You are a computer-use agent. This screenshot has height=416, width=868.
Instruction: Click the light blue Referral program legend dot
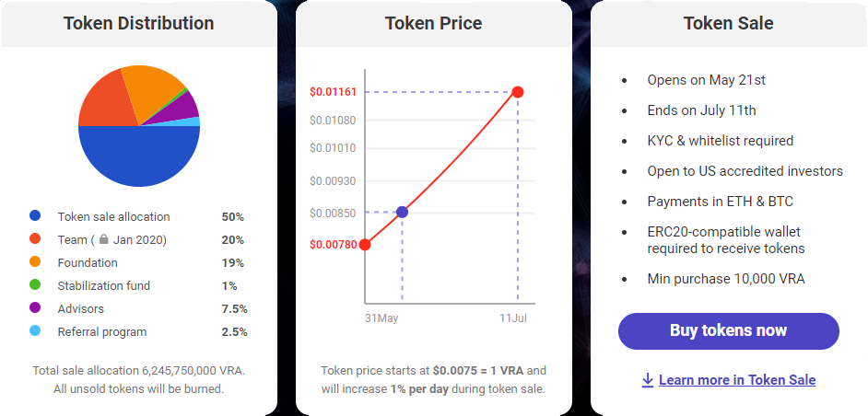coord(35,332)
